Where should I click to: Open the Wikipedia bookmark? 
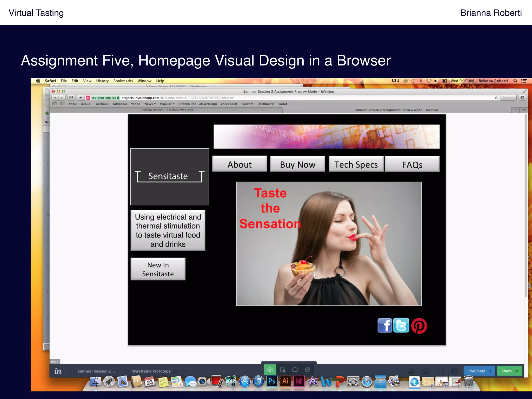pyautogui.click(x=119, y=104)
